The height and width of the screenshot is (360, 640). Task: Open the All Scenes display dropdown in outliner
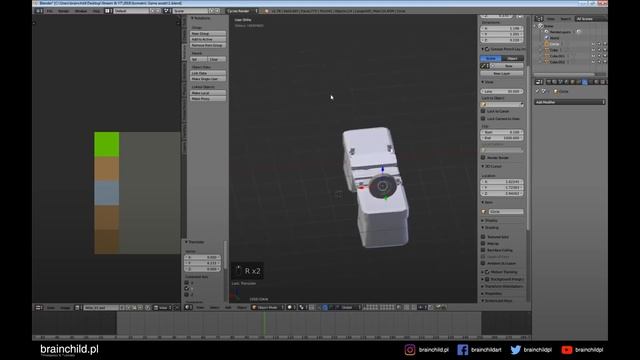coord(591,19)
